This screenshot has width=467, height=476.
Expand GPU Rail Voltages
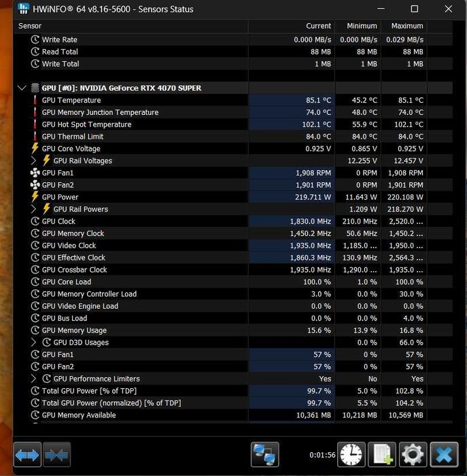pyautogui.click(x=33, y=160)
